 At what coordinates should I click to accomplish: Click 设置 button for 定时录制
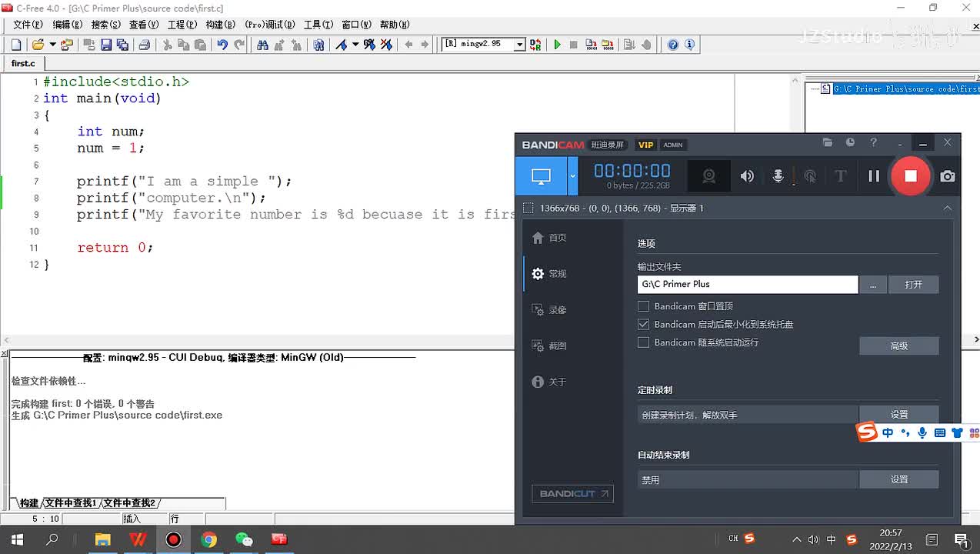pyautogui.click(x=898, y=415)
